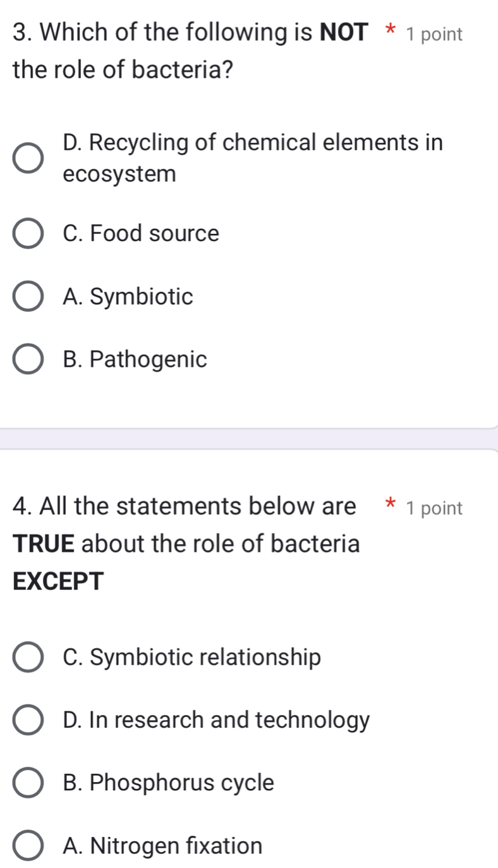Tap the 'A. Nitrogen fixation' label text
This screenshot has width=498, height=868.
163,846
